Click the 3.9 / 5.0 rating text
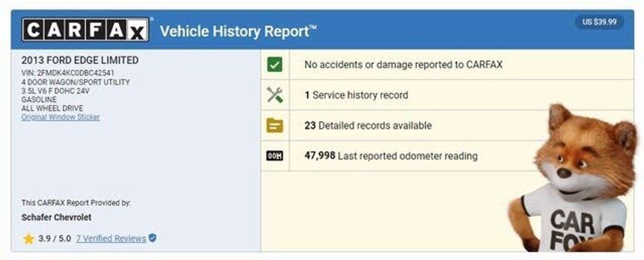644x260 pixels. (55, 239)
